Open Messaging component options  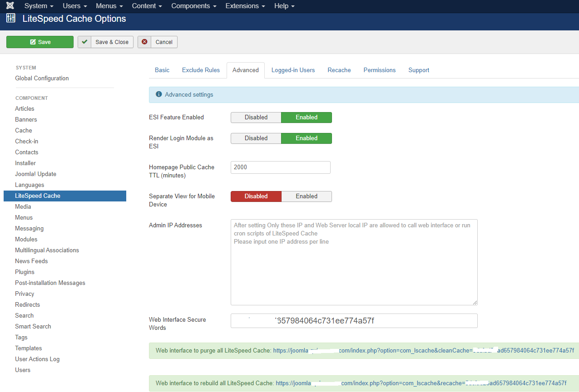click(x=30, y=228)
